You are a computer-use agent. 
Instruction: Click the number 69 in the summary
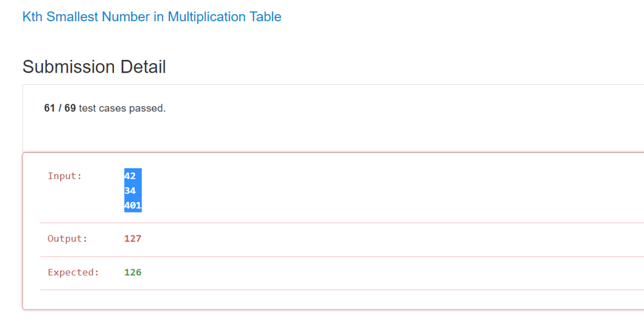click(70, 108)
